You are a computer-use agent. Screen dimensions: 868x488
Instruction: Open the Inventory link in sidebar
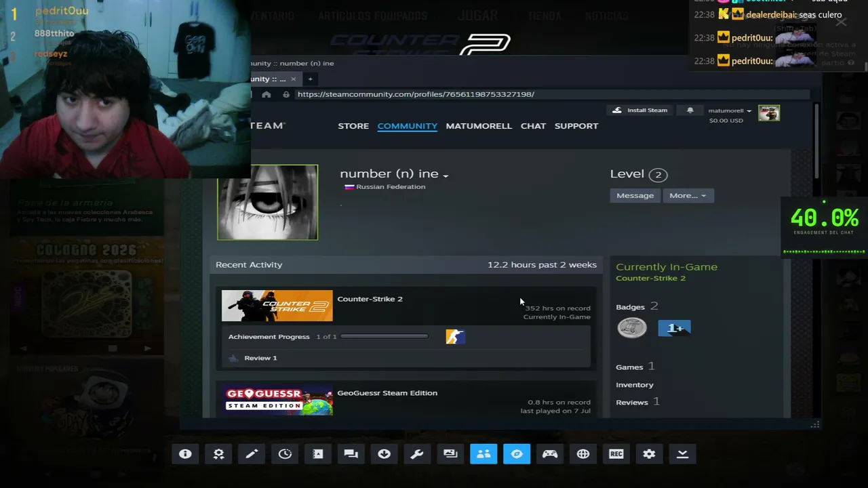coord(635,385)
